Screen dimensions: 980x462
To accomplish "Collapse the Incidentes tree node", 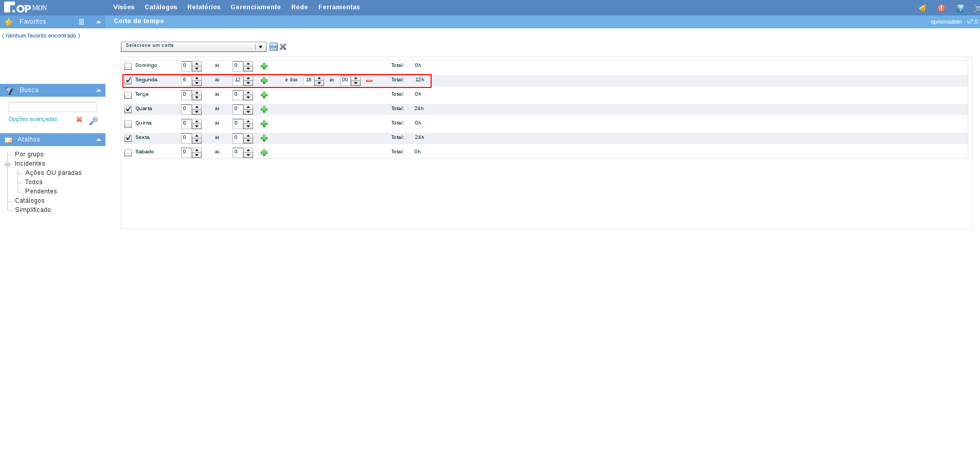I will click(x=8, y=164).
